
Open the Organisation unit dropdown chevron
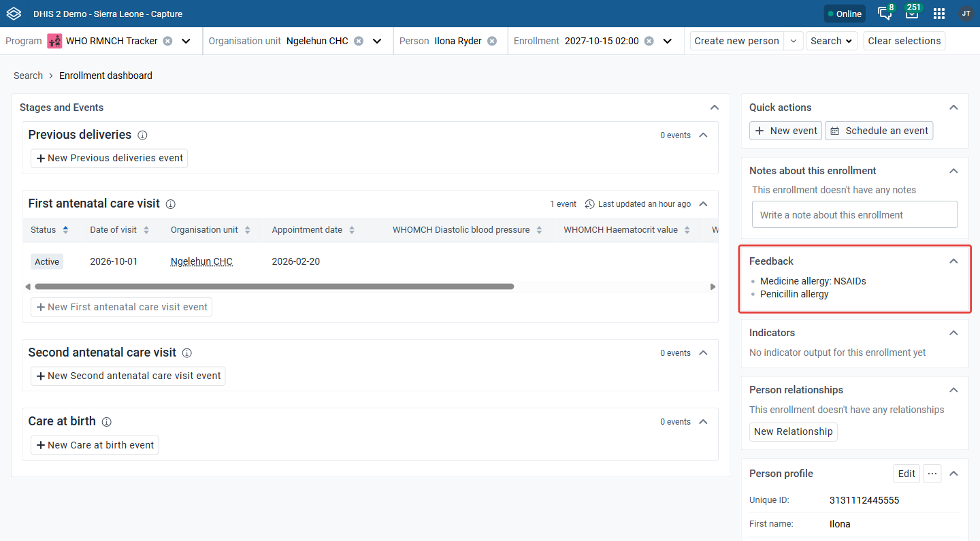point(377,41)
